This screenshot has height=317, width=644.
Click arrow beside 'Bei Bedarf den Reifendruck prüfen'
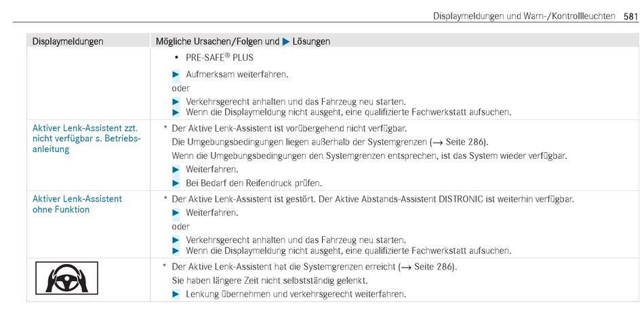176,183
